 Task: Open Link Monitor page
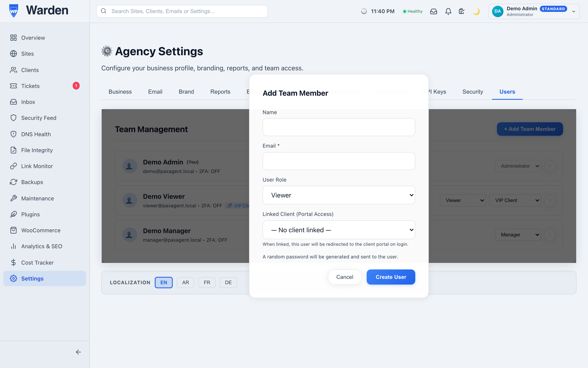45,166
